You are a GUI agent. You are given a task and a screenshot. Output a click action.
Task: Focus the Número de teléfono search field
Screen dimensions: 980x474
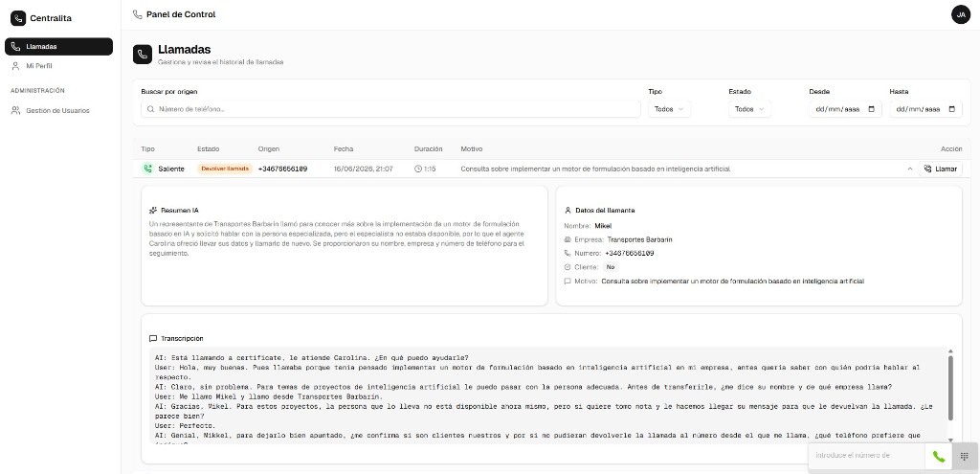[x=390, y=109]
